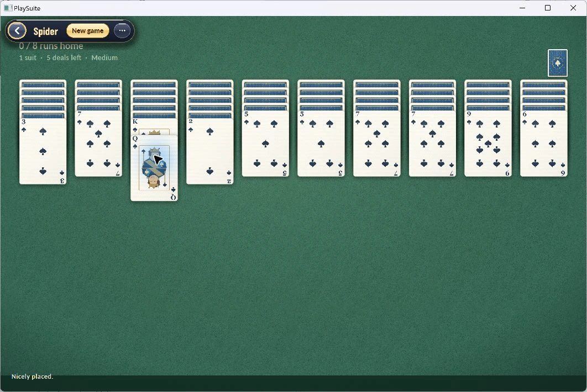Start a New game
This screenshot has width=587, height=392.
tap(87, 31)
